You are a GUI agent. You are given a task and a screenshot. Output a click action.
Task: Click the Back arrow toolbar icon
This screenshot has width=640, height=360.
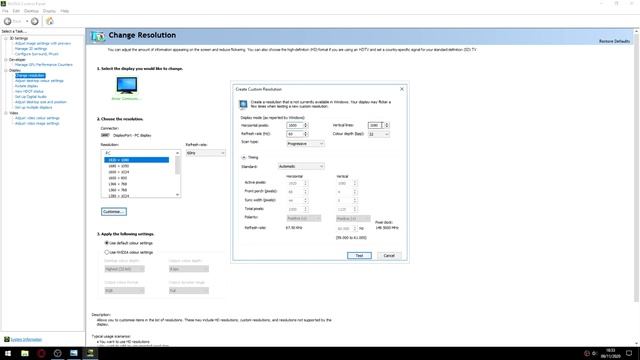tap(8, 21)
